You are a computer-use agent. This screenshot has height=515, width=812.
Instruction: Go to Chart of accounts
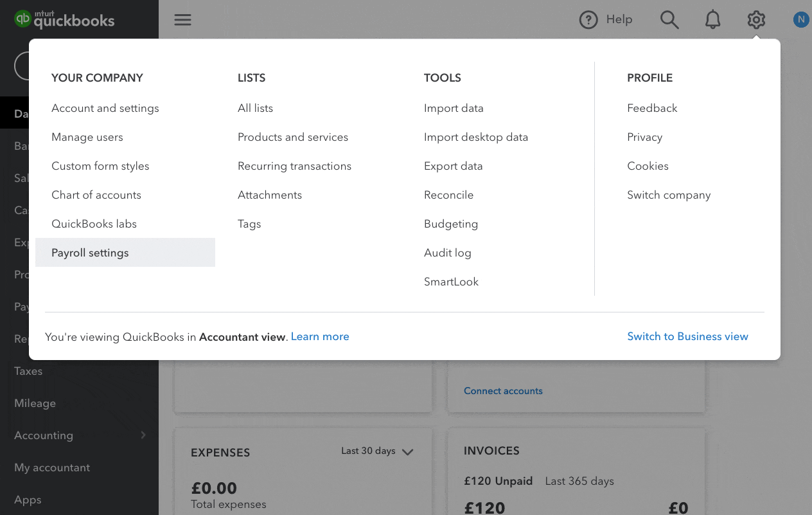[x=96, y=195]
